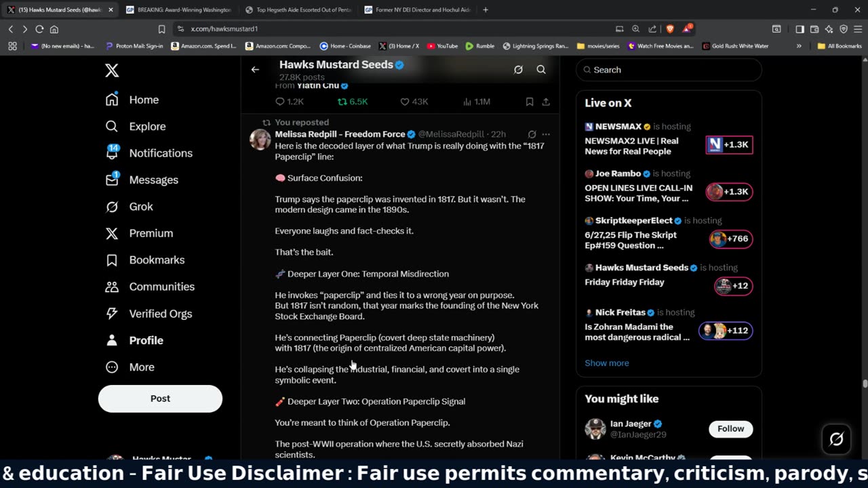Open the Brave VPN shield icon
The image size is (868, 488).
pyautogui.click(x=844, y=29)
